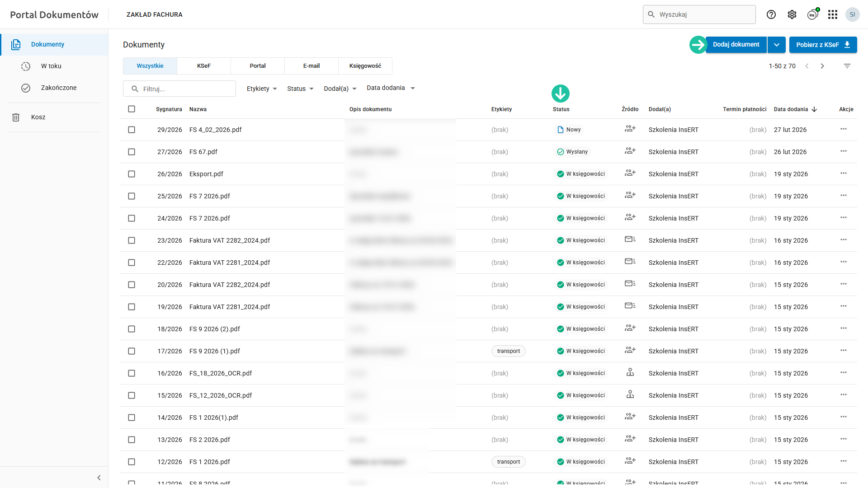
Task: Open the Status filter dropdown
Action: point(300,89)
